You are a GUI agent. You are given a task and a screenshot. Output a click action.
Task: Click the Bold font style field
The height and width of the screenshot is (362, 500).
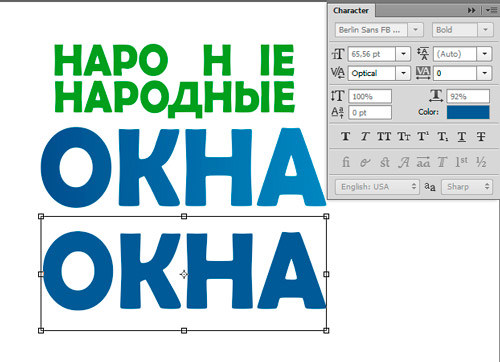(455, 30)
